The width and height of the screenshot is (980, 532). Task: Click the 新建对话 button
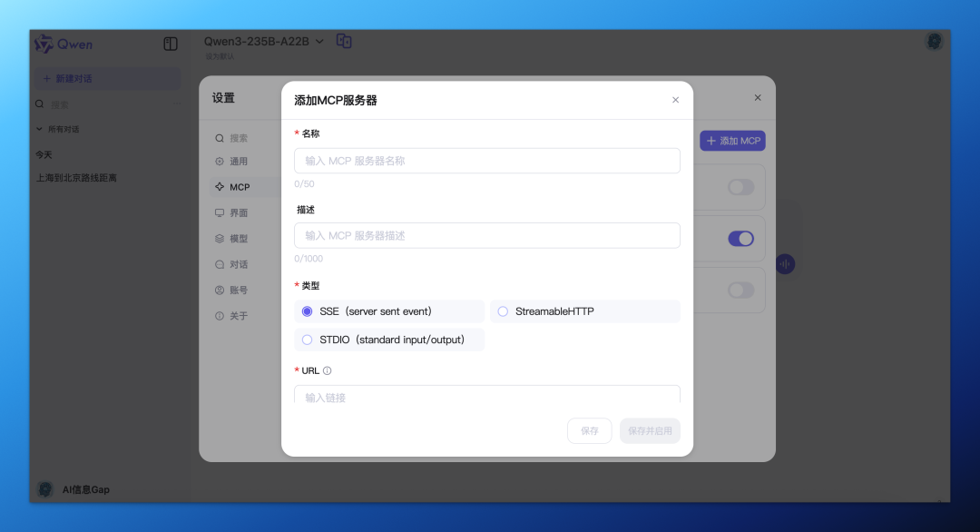tap(107, 78)
